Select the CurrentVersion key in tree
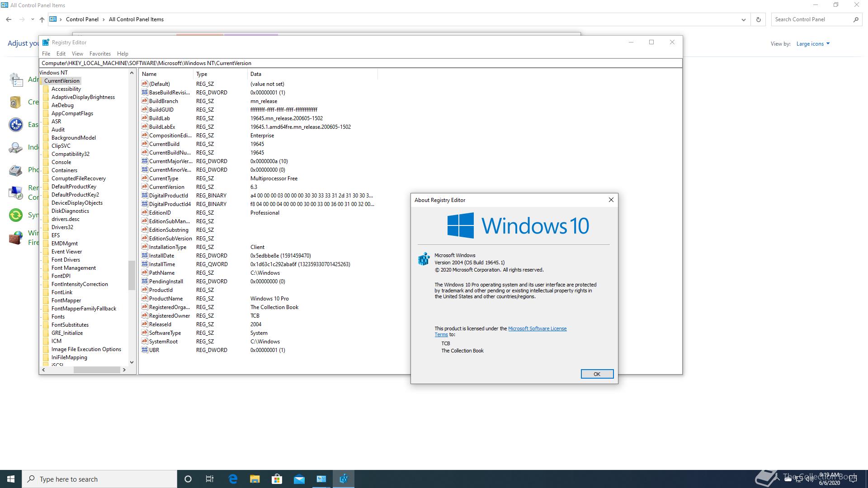 61,81
